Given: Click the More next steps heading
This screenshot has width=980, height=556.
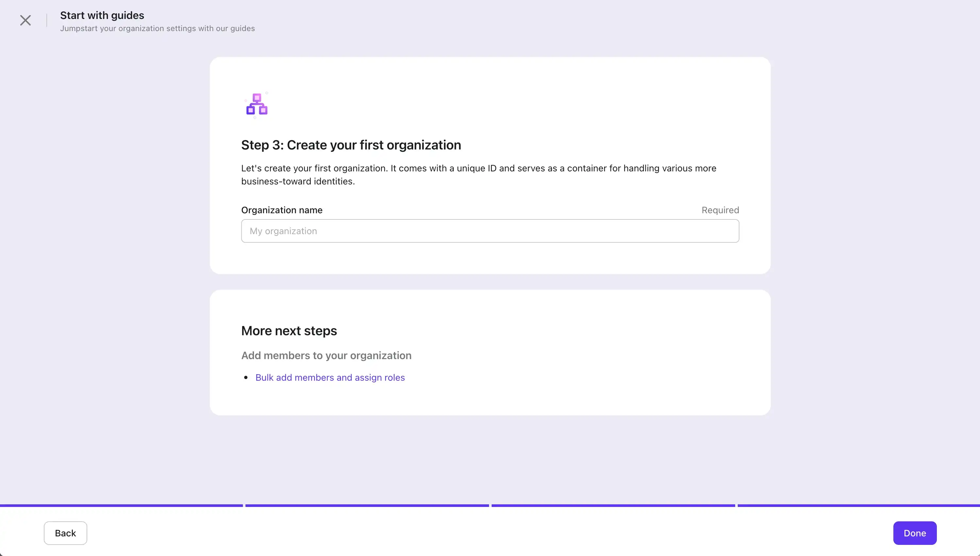Looking at the screenshot, I should point(289,331).
